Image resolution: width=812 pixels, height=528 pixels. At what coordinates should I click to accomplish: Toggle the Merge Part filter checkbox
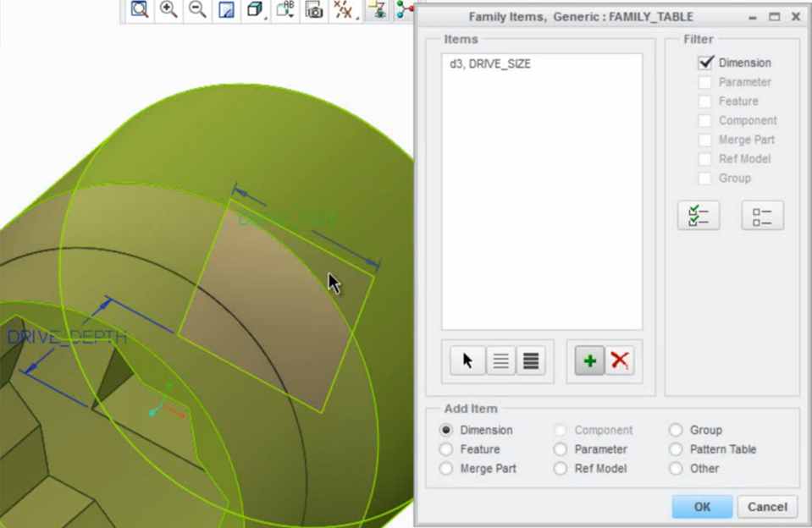point(704,140)
